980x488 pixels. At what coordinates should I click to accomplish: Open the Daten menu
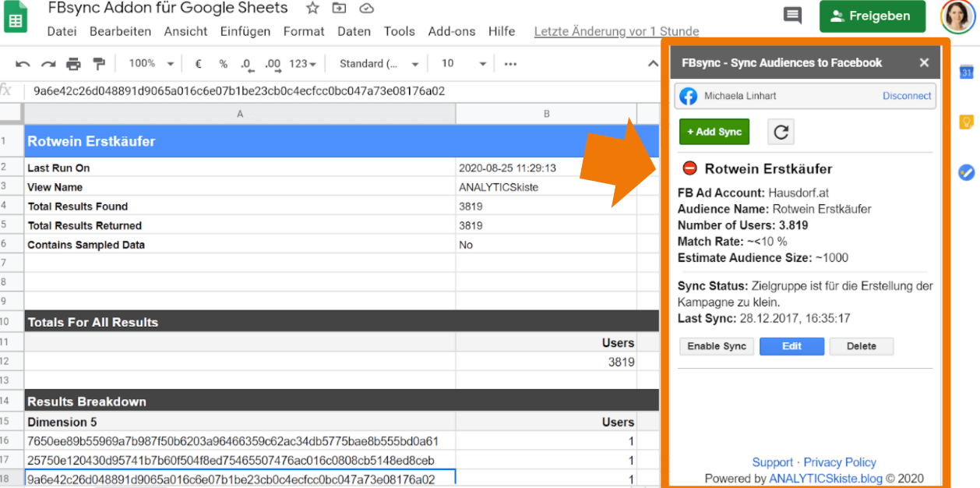coord(354,31)
